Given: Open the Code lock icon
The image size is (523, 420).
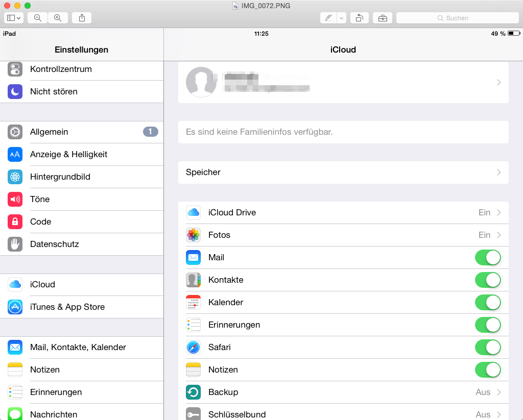Looking at the screenshot, I should tap(15, 221).
